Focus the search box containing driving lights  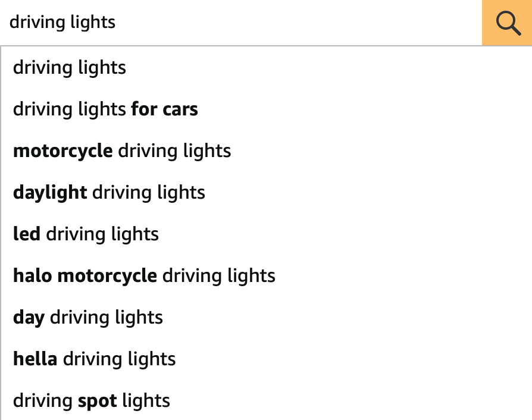(241, 23)
